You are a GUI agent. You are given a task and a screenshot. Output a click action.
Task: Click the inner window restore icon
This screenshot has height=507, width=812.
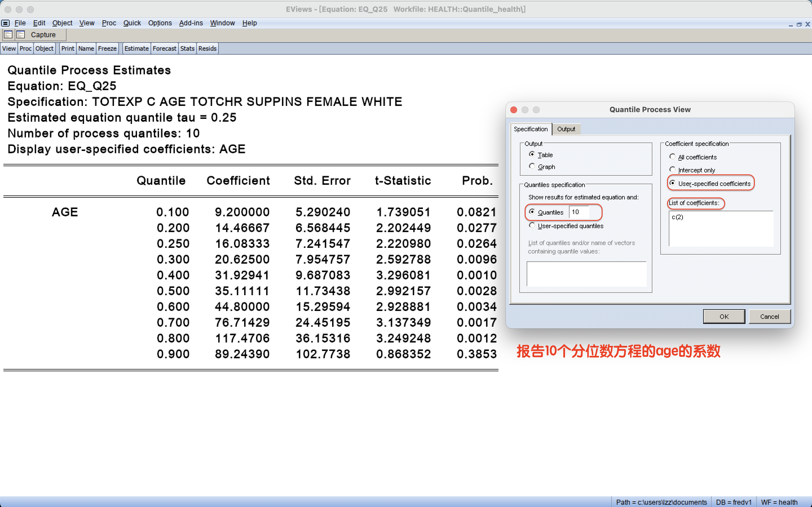[799, 25]
